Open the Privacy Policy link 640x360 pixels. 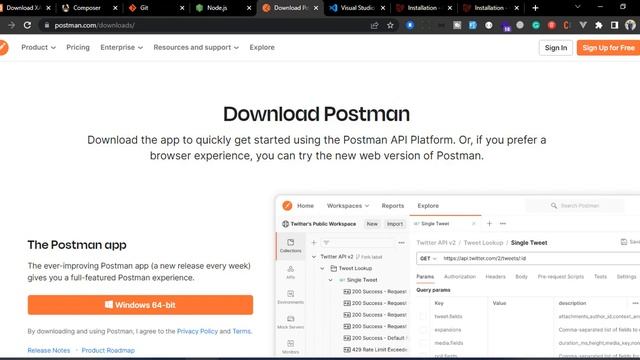pos(197,331)
